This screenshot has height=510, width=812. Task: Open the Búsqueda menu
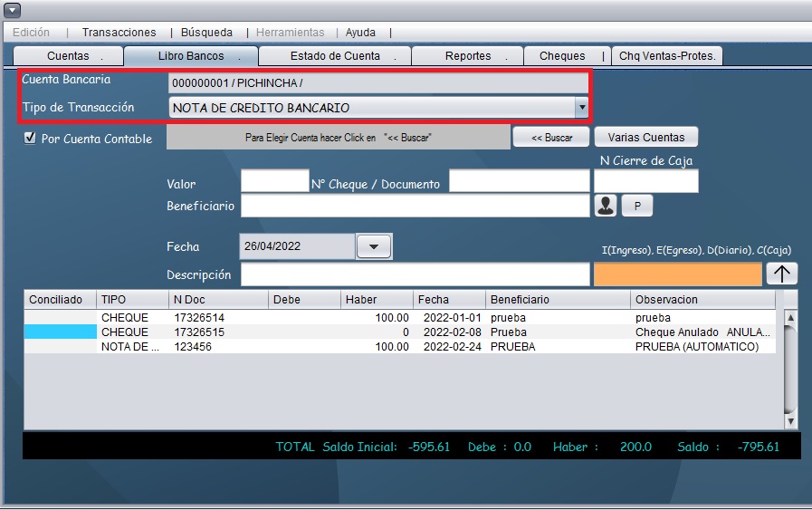206,32
